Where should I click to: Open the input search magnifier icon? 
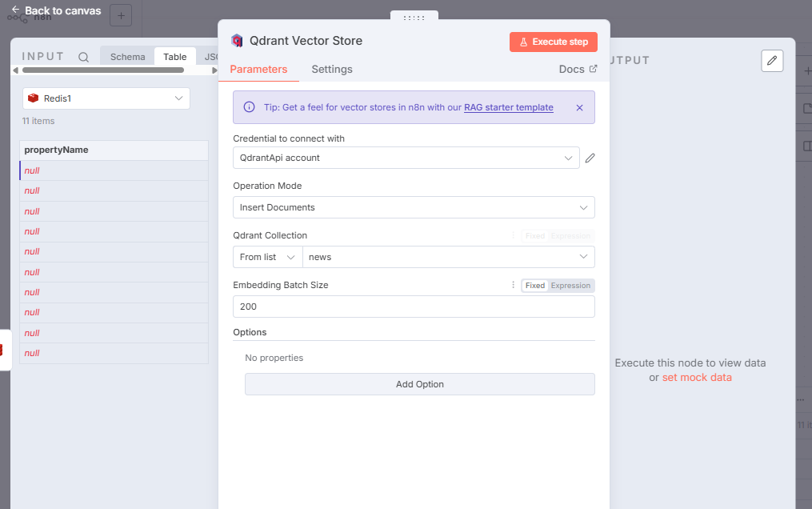83,57
